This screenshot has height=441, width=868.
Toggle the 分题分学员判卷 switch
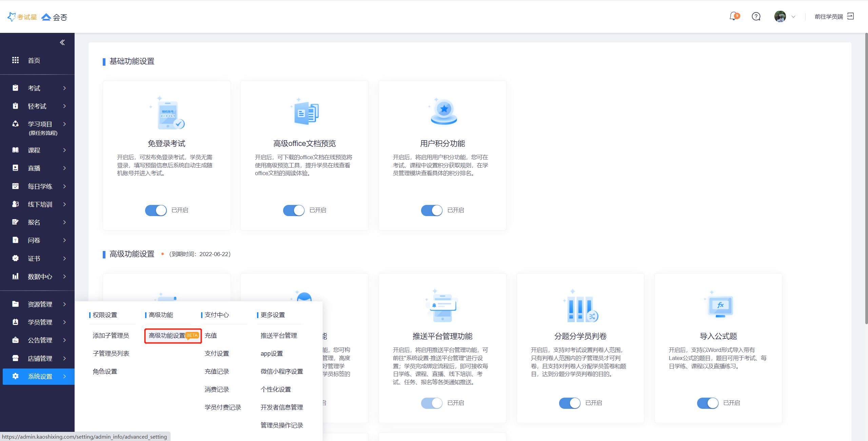570,403
